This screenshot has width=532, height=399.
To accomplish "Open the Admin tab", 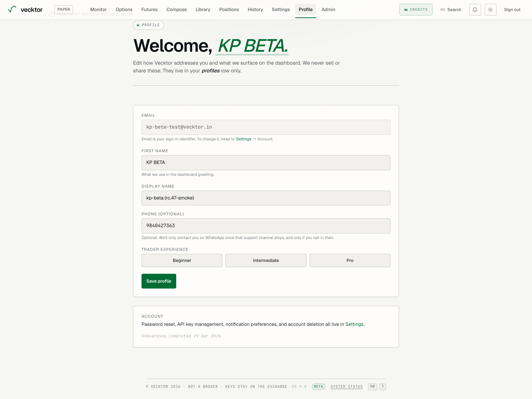I will click(x=328, y=10).
